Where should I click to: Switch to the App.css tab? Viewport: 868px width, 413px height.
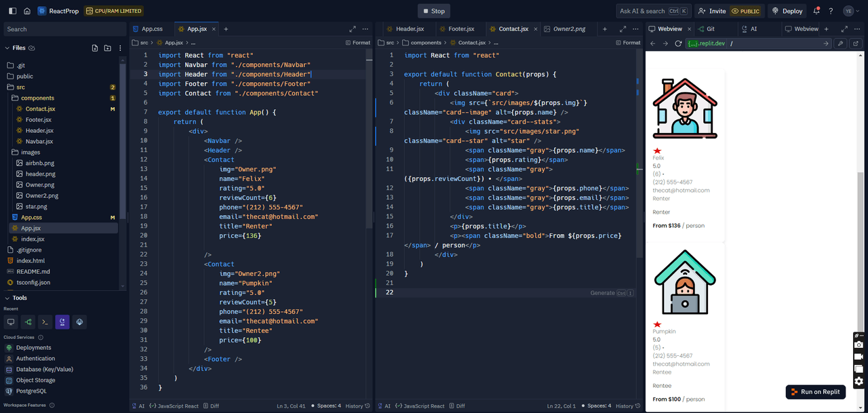coord(151,29)
